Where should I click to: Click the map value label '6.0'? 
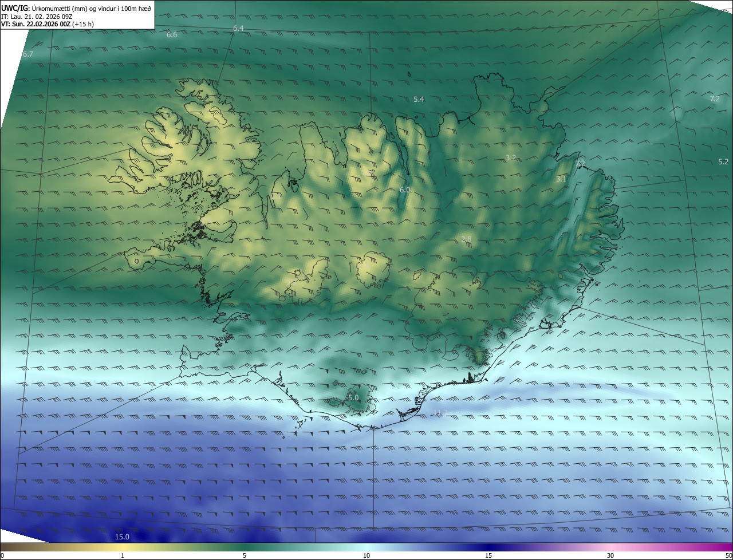coord(405,190)
